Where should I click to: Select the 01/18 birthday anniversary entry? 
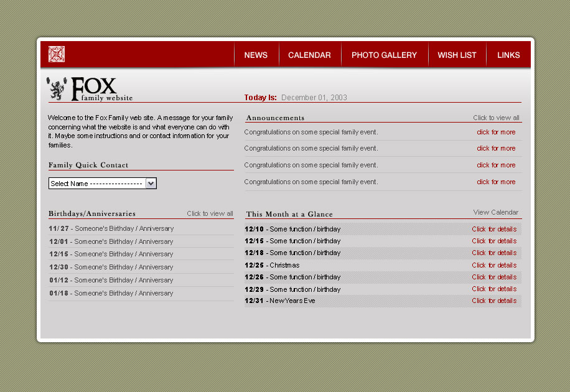coord(111,293)
